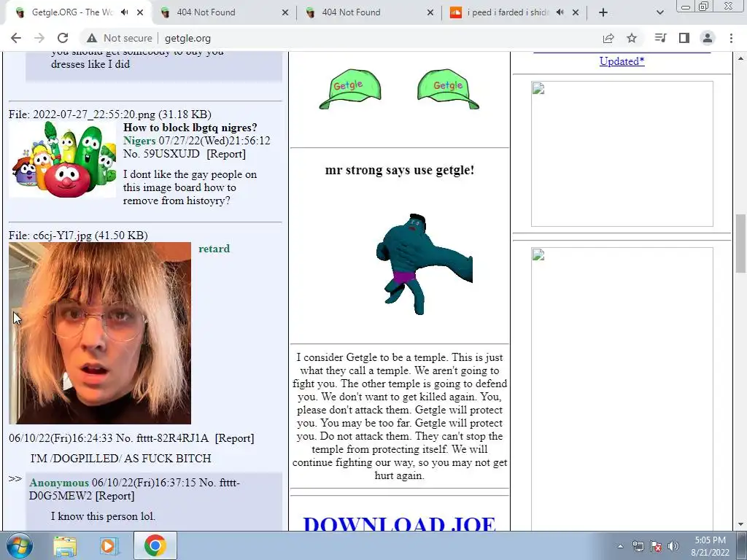Image resolution: width=747 pixels, height=560 pixels.
Task: Open the volume tray icon
Action: pyautogui.click(x=673, y=546)
